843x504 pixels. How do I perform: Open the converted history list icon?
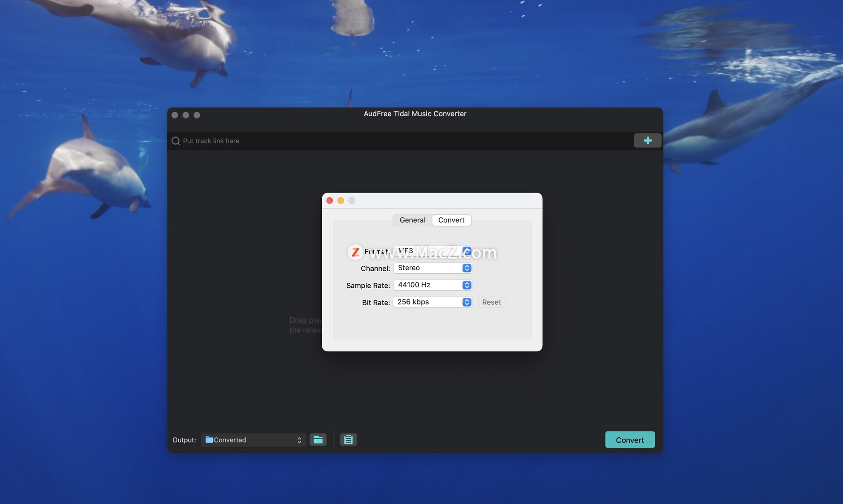348,440
